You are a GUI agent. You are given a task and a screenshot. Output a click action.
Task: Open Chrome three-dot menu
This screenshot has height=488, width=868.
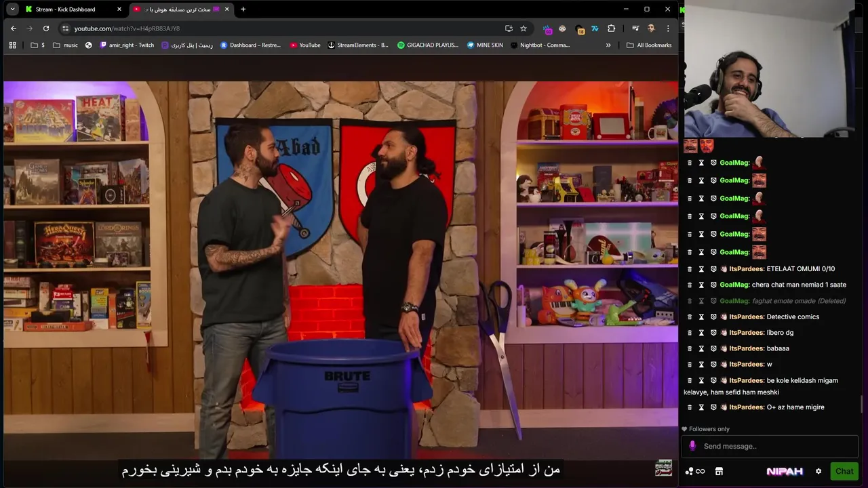[668, 28]
